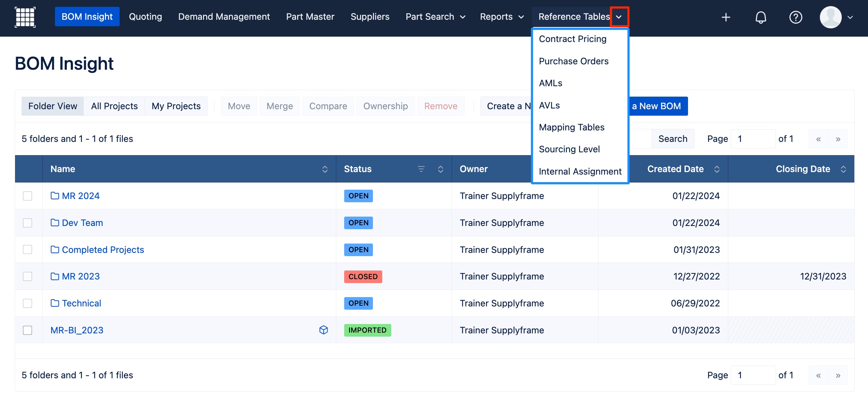Click the MR 2024 folder icon
The image size is (868, 393).
click(x=55, y=195)
